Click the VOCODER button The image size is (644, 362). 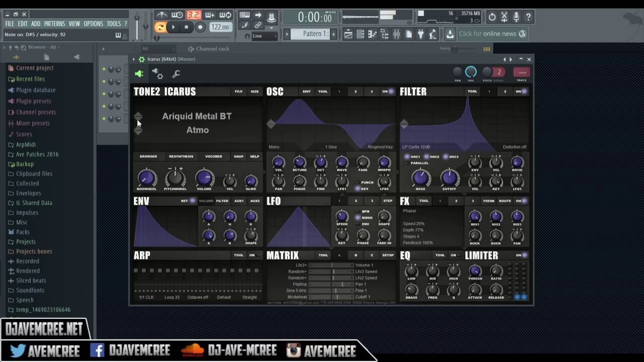pyautogui.click(x=213, y=156)
